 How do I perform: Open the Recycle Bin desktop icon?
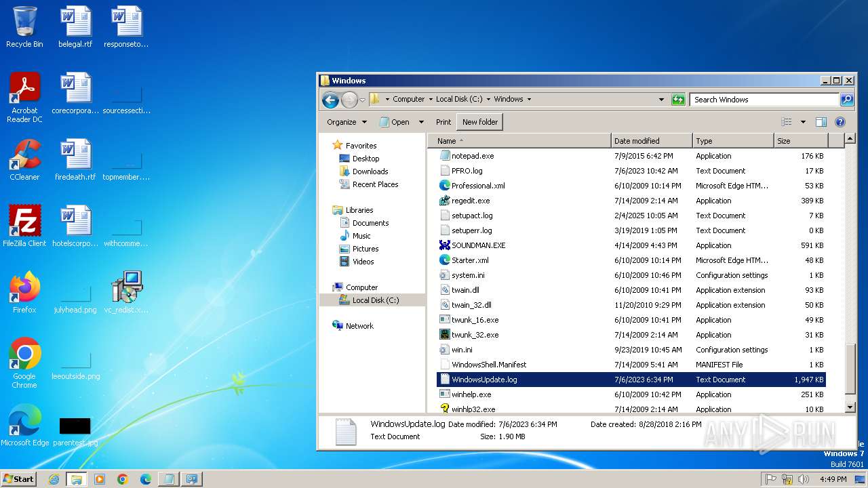[24, 27]
